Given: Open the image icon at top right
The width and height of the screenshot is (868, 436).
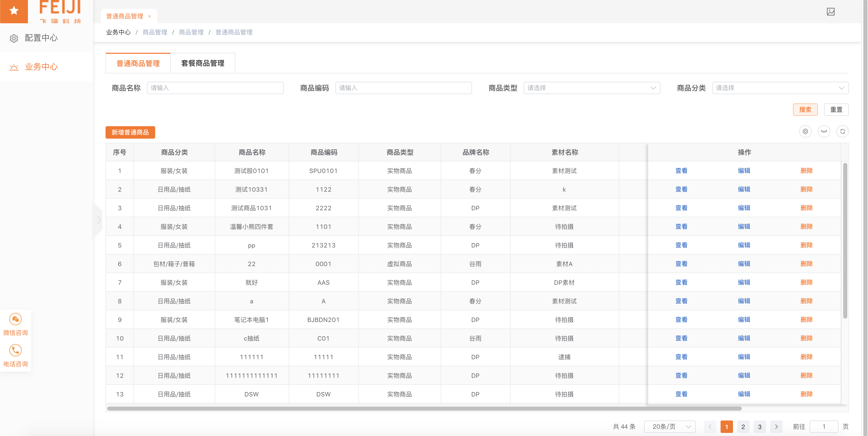Looking at the screenshot, I should pos(830,12).
